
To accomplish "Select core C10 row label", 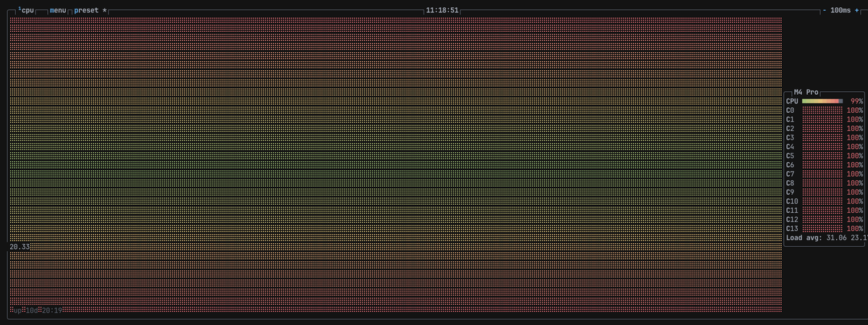I will click(x=792, y=201).
